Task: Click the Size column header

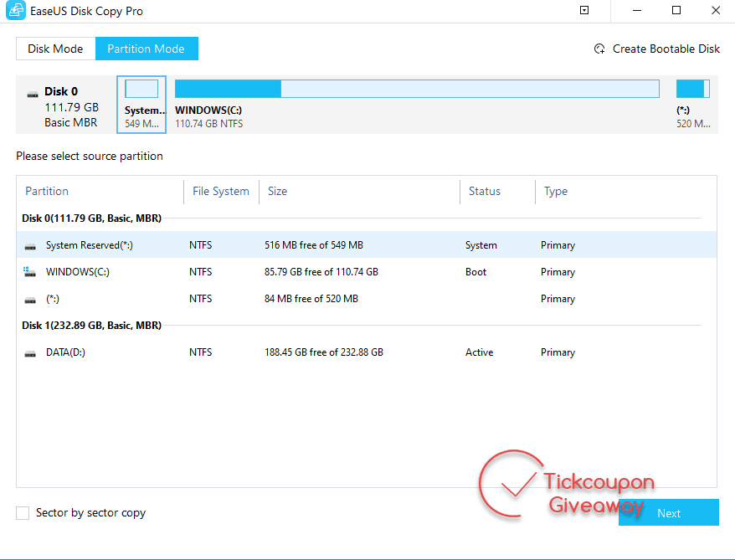Action: pyautogui.click(x=277, y=191)
